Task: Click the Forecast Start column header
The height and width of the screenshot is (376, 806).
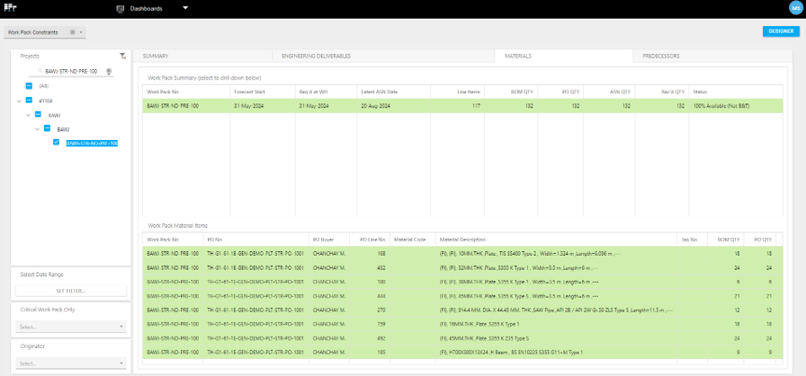Action: click(262, 92)
